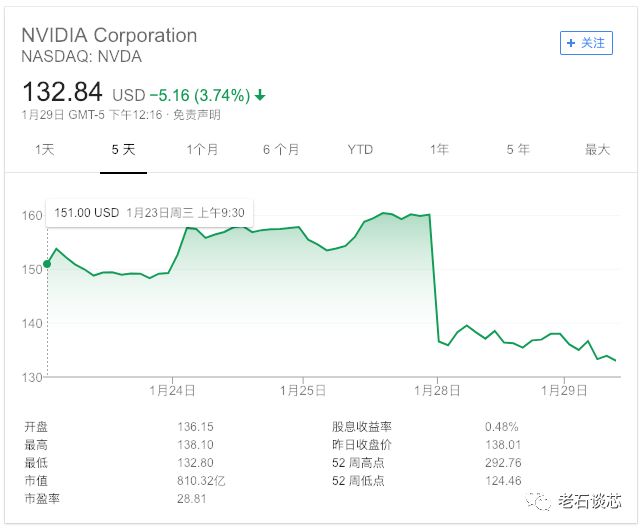
Task: Switch to the 1个月 range tab
Action: [x=202, y=149]
